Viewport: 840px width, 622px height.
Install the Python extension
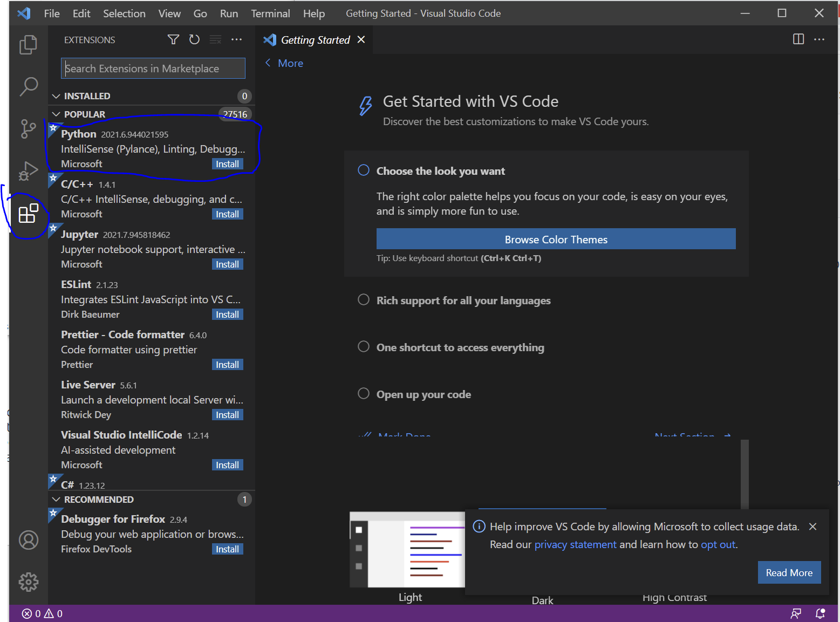pyautogui.click(x=228, y=164)
